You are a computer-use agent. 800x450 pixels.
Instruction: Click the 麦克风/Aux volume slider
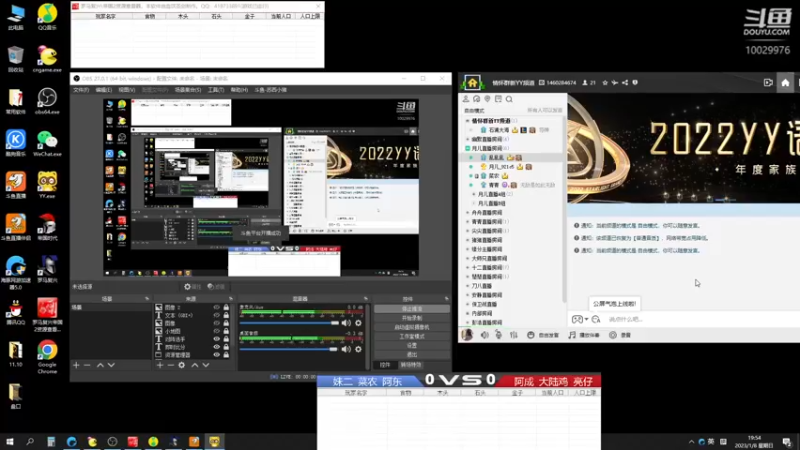(x=289, y=323)
